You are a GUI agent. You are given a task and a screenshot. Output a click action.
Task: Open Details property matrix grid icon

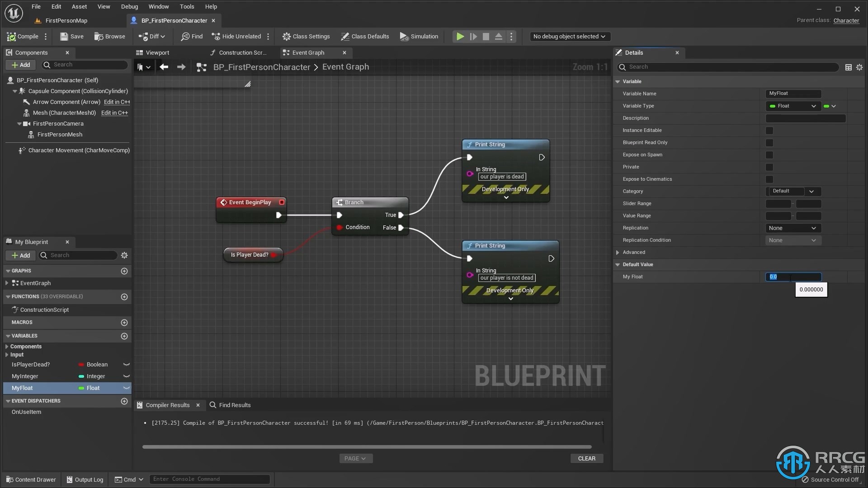[849, 67]
